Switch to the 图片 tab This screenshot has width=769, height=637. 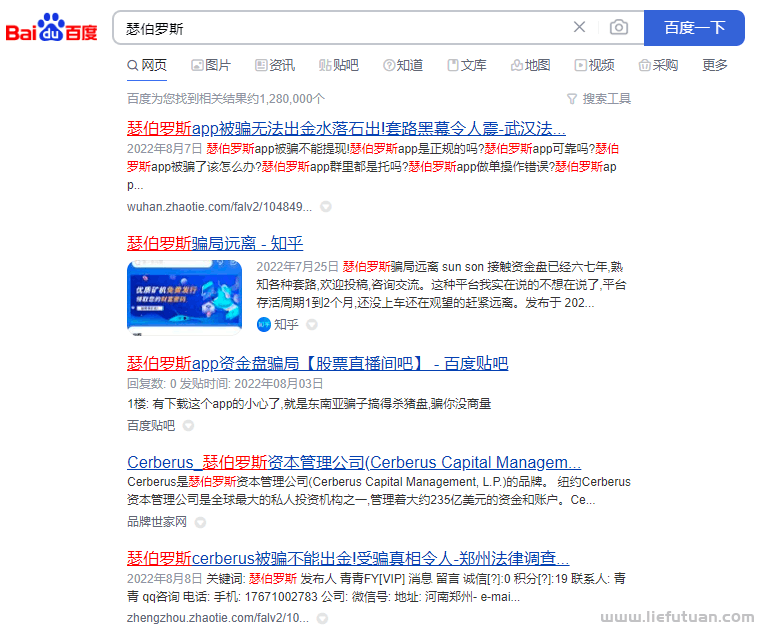click(x=211, y=65)
